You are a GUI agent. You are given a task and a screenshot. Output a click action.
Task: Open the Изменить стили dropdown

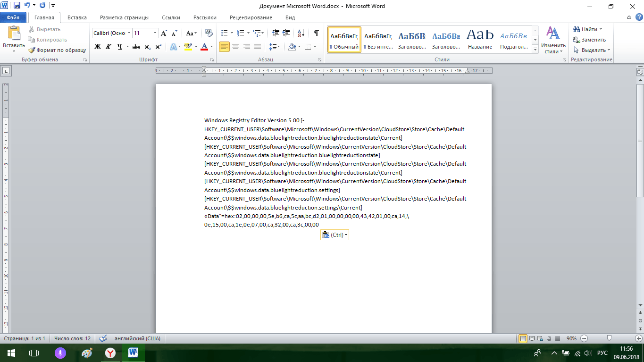[552, 40]
